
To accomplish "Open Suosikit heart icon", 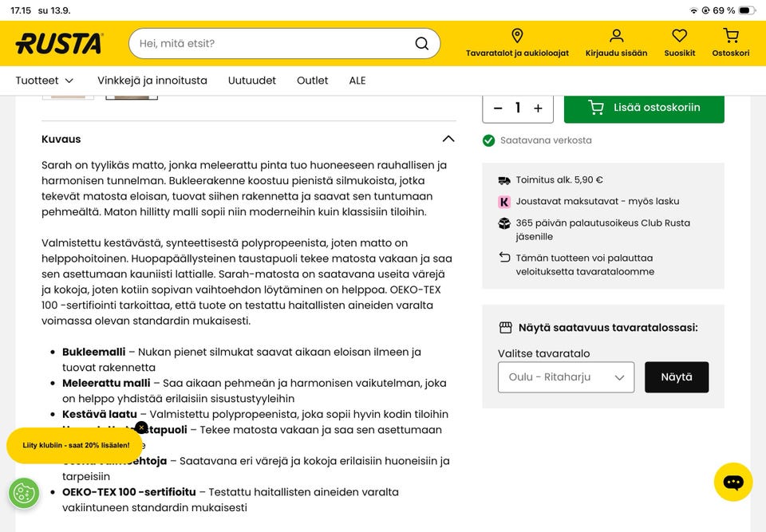I will 679,36.
